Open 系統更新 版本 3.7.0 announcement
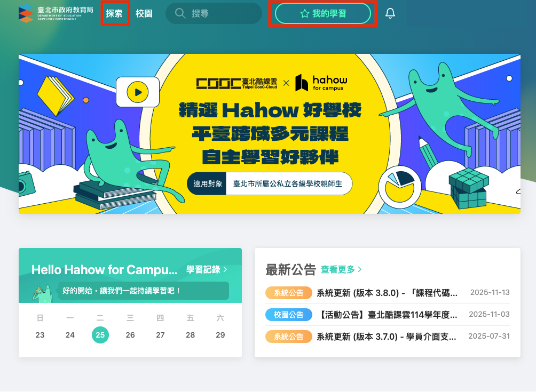 pos(387,337)
